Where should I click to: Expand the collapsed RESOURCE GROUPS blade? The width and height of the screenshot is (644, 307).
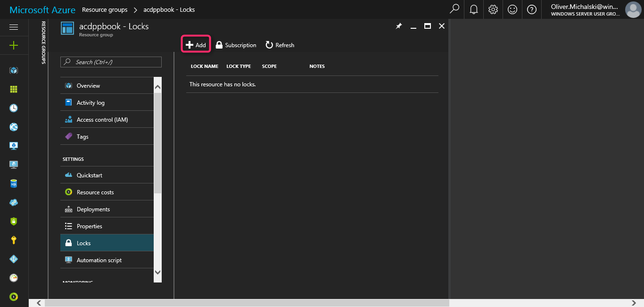[43, 42]
